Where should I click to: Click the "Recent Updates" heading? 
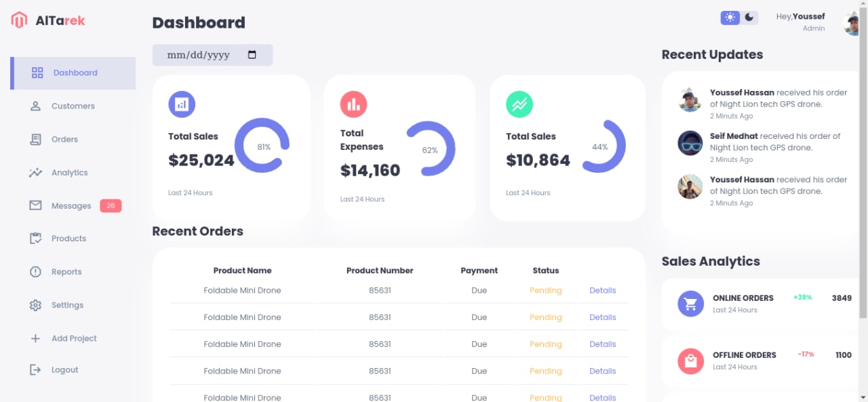coord(712,55)
